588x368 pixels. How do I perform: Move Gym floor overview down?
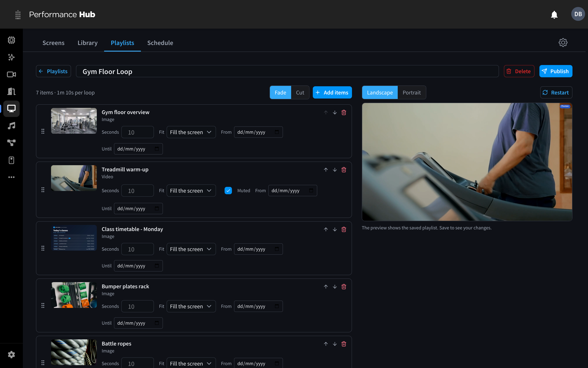335,112
